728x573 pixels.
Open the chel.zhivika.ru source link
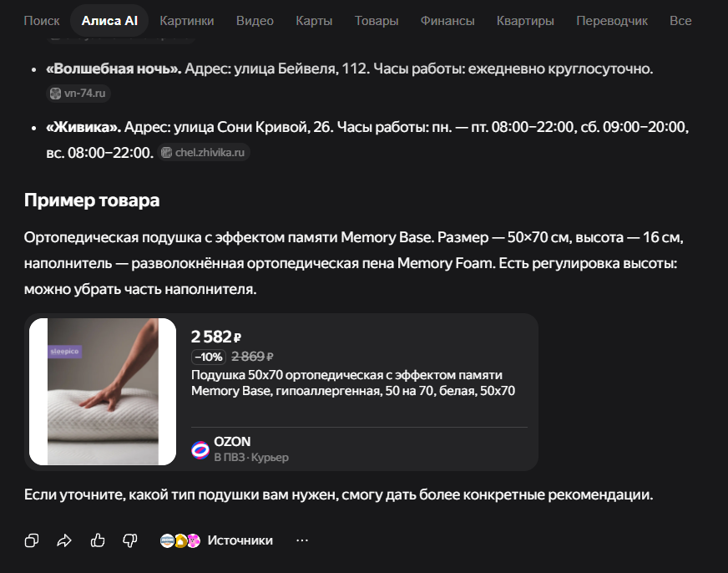(x=204, y=152)
